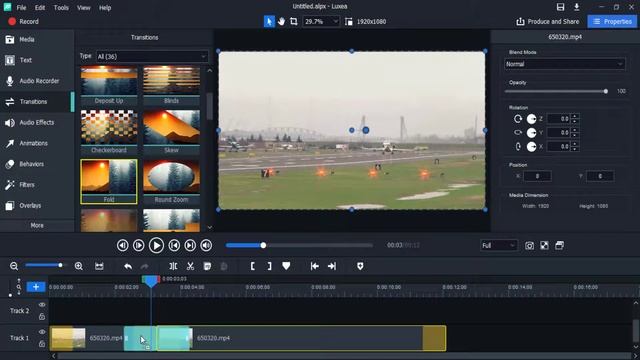Click Produce and Share
This screenshot has width=640, height=360.
pyautogui.click(x=548, y=22)
